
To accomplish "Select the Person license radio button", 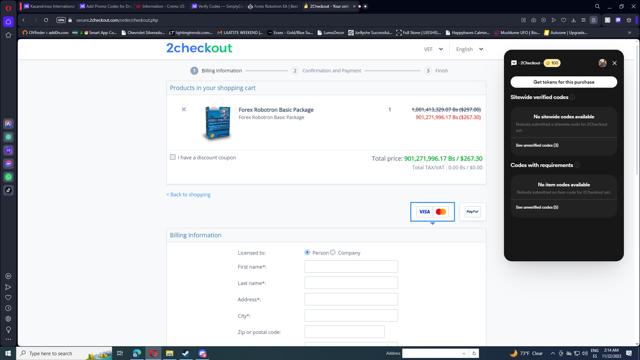I will (x=307, y=252).
